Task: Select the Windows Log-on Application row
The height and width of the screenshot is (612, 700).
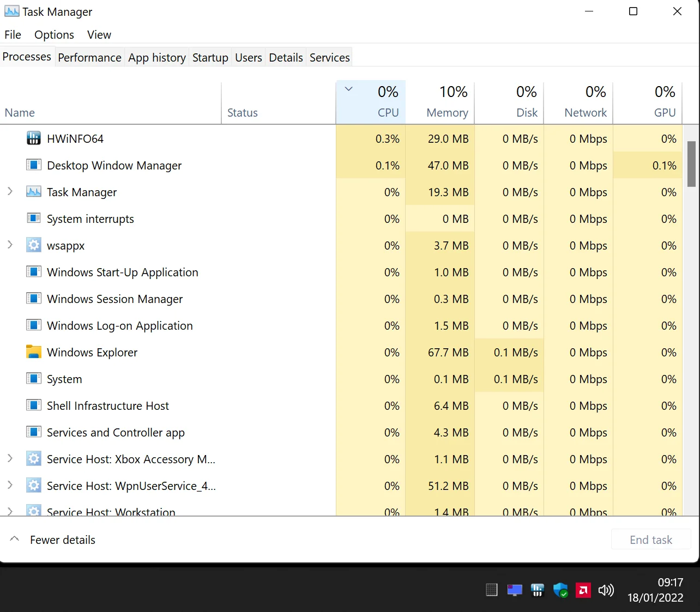Action: click(341, 325)
